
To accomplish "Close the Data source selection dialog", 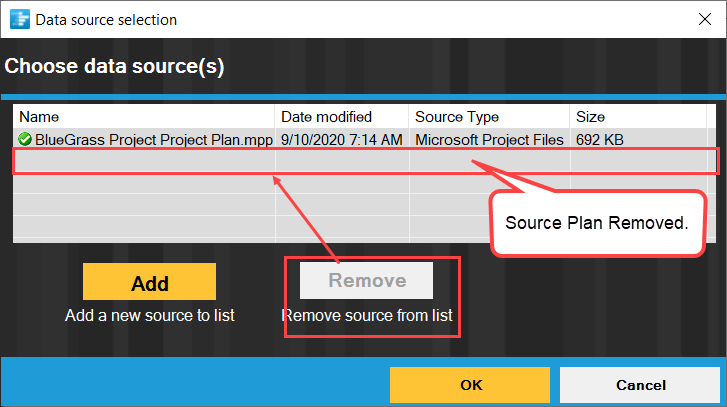I will (705, 19).
